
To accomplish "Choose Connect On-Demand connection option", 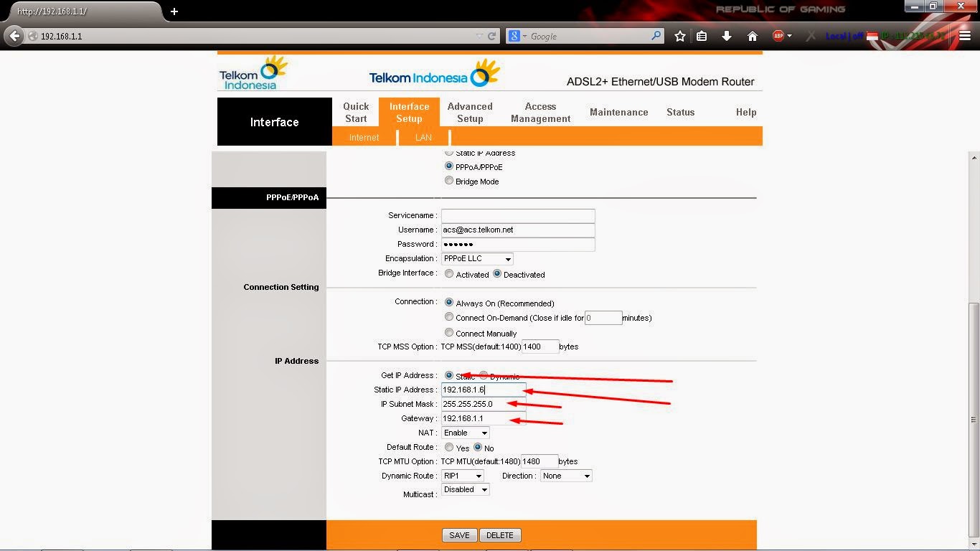I will coord(449,316).
